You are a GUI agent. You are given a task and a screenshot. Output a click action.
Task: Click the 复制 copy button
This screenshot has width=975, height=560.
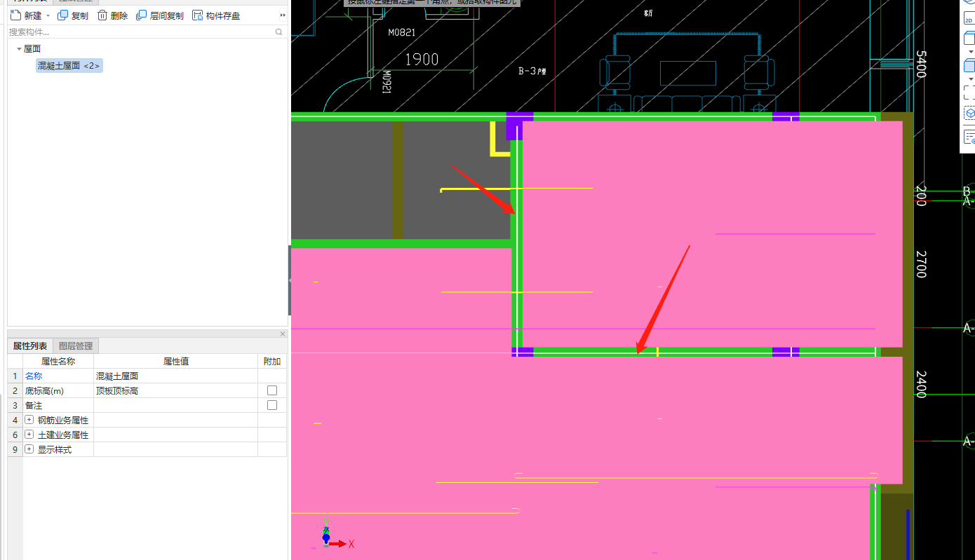(x=73, y=15)
